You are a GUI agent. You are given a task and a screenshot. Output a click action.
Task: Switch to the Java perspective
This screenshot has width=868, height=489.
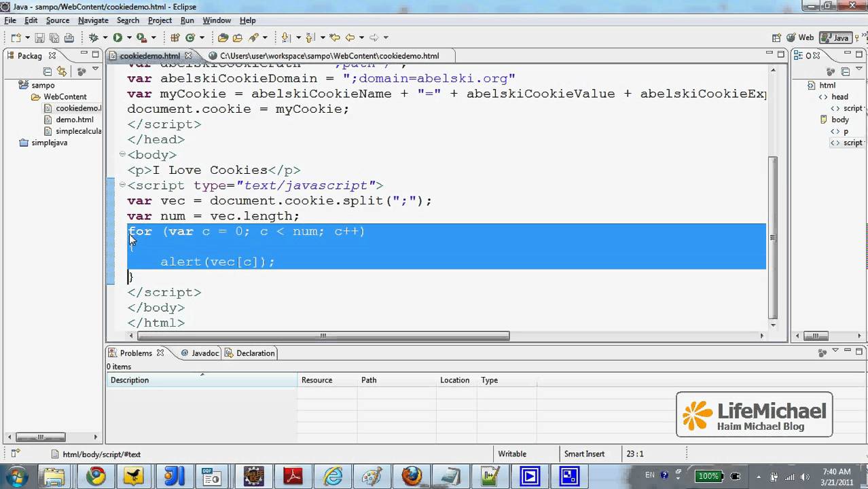click(835, 38)
